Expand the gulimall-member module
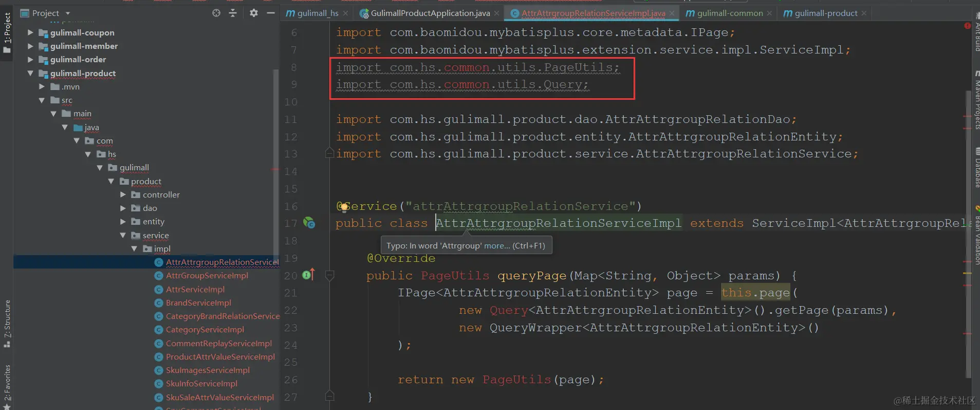Viewport: 980px width, 410px height. tap(30, 46)
